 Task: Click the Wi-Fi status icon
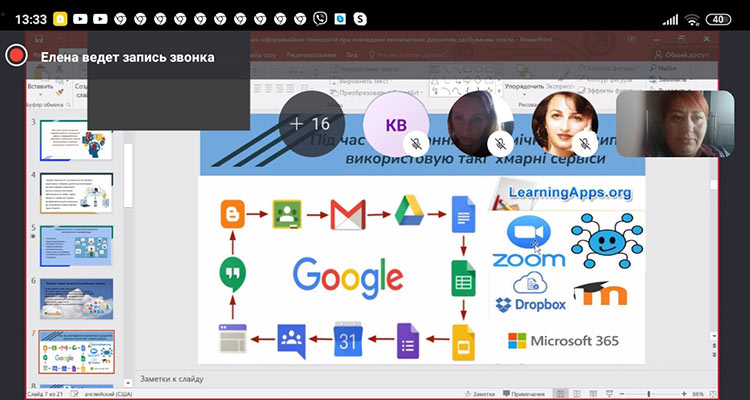point(692,20)
